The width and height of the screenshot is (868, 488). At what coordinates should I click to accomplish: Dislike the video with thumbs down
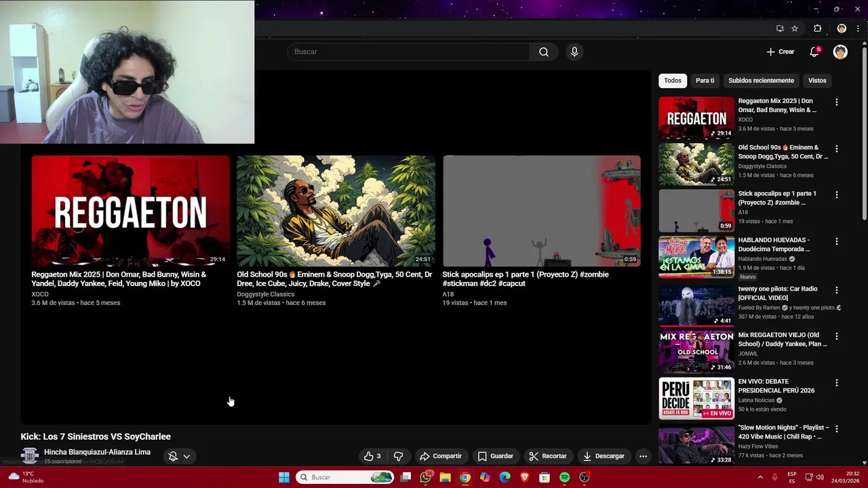pos(398,456)
